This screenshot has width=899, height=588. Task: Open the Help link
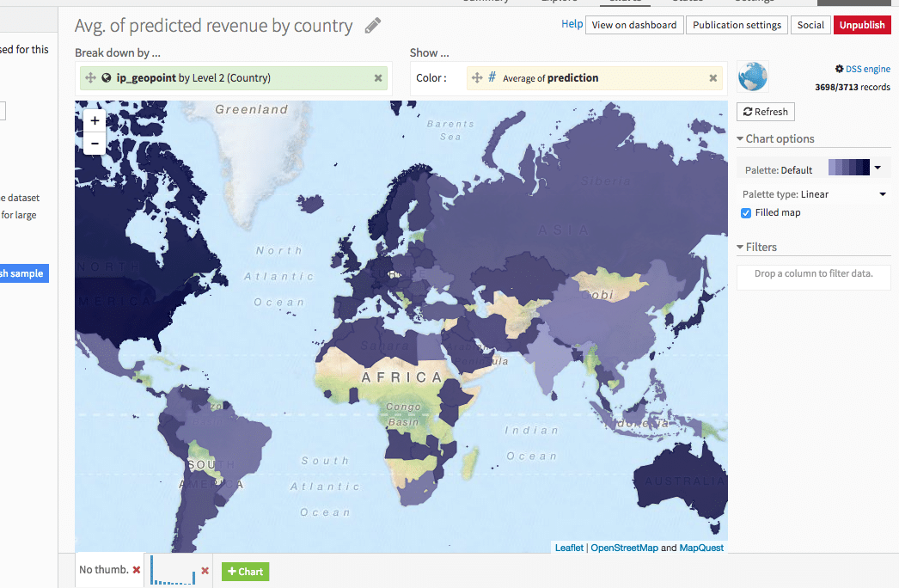click(x=572, y=24)
